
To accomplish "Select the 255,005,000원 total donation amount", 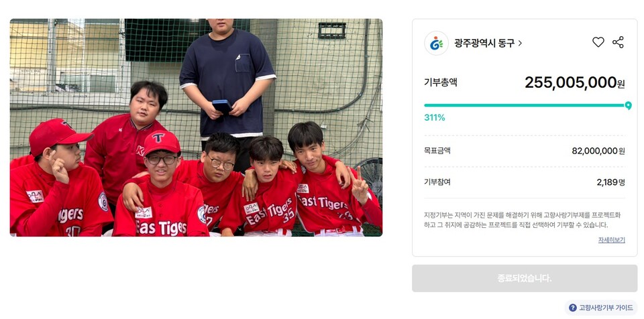I will 575,82.
